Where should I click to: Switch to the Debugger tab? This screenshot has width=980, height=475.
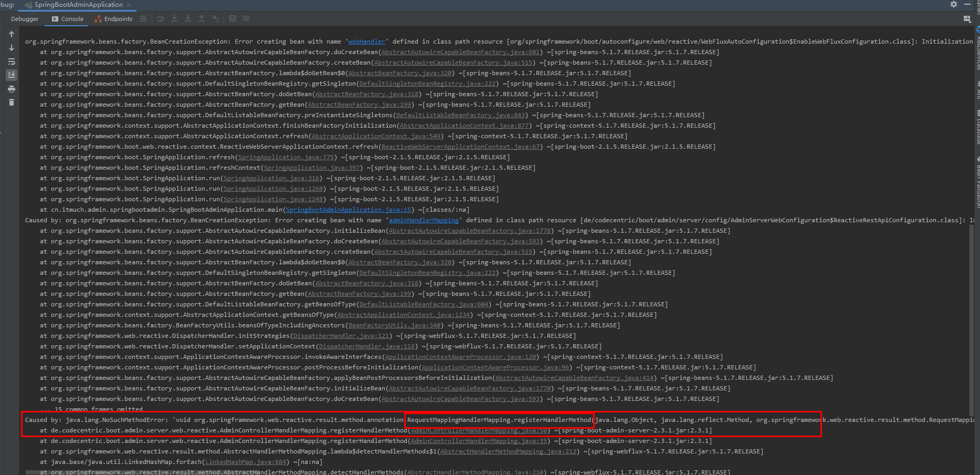tap(25, 19)
